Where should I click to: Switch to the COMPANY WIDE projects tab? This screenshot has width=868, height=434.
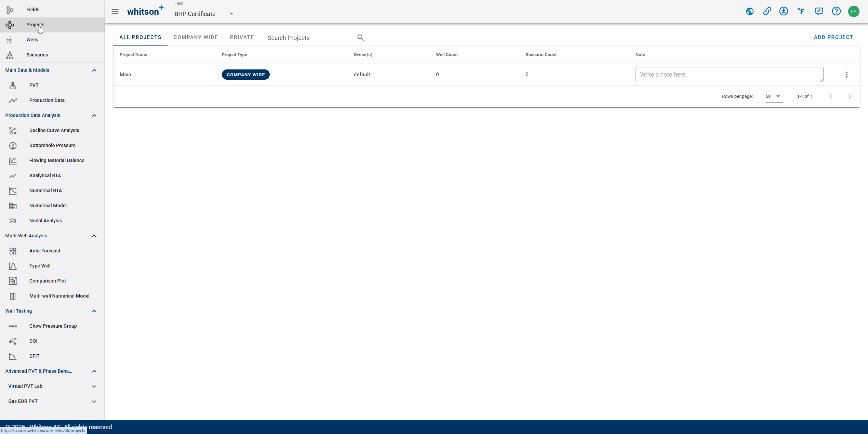click(x=196, y=37)
